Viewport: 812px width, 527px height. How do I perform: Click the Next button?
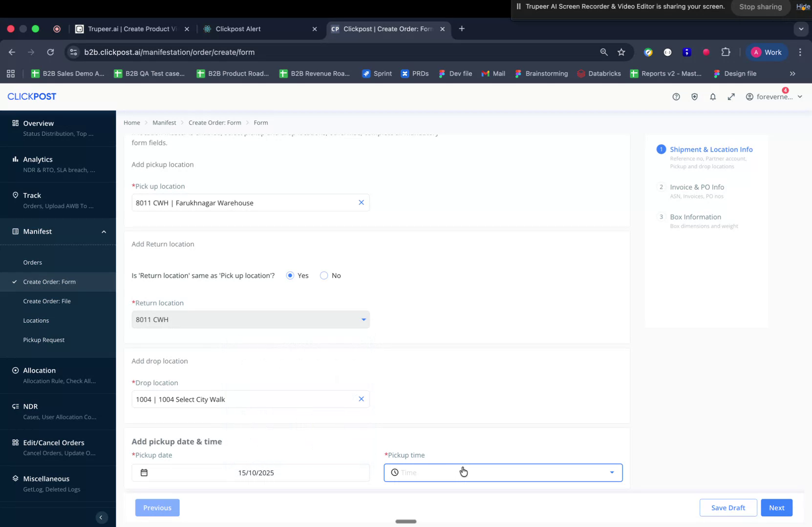[x=776, y=507]
